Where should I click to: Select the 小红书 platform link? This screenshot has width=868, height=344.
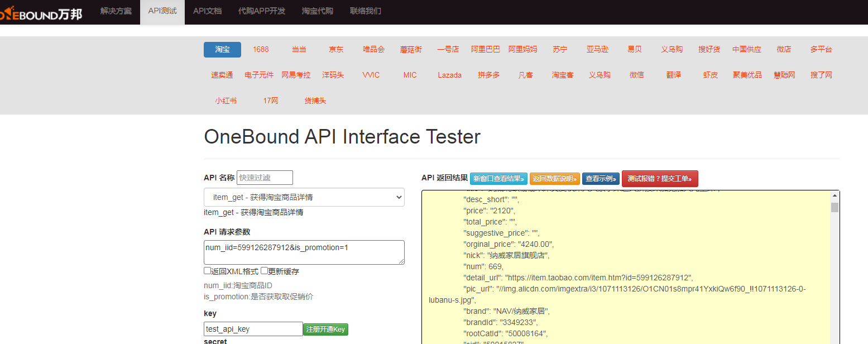[226, 101]
